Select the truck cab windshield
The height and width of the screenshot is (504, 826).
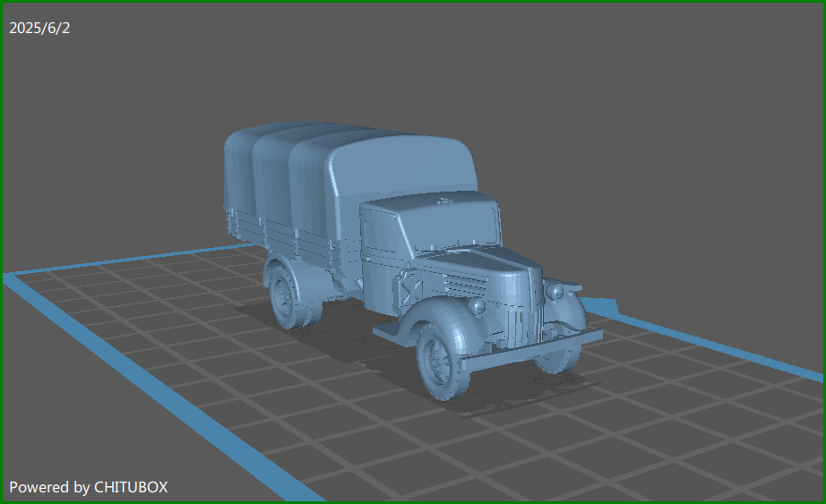[x=454, y=226]
